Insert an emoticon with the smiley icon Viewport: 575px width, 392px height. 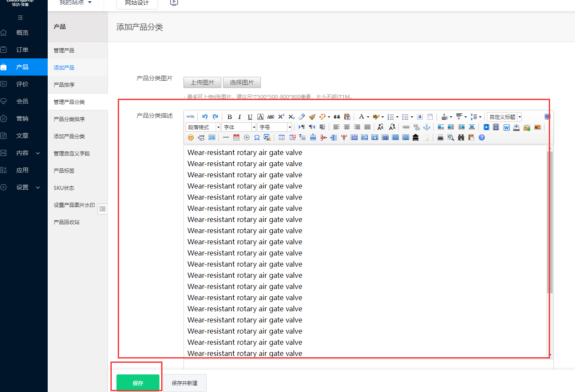(x=191, y=137)
